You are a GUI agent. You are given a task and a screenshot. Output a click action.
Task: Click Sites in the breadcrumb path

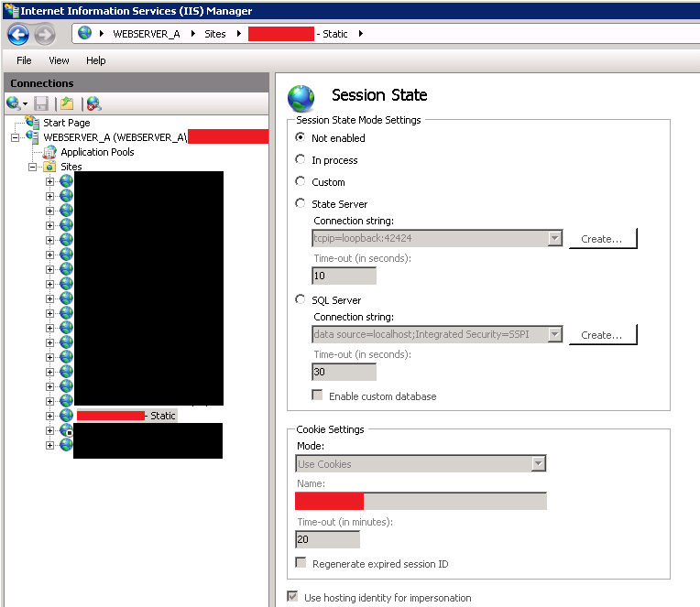214,34
